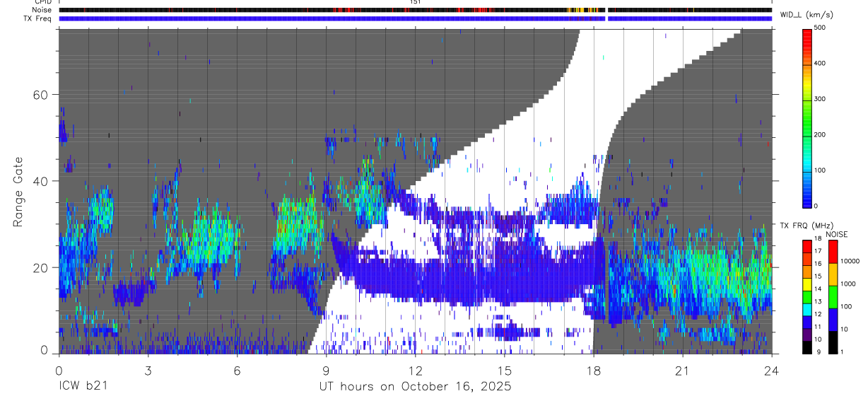Viewport: 868px width, 401px height.
Task: Click the 24 hour tick on time axis
Action: pos(772,371)
